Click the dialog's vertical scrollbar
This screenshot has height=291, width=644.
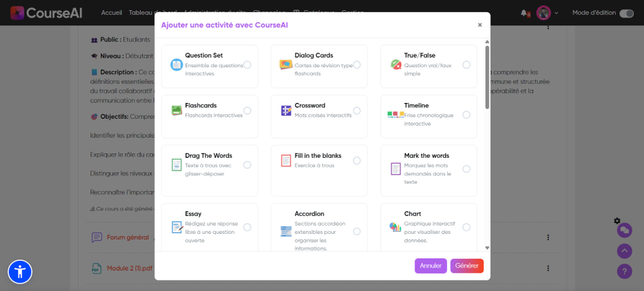(x=487, y=75)
